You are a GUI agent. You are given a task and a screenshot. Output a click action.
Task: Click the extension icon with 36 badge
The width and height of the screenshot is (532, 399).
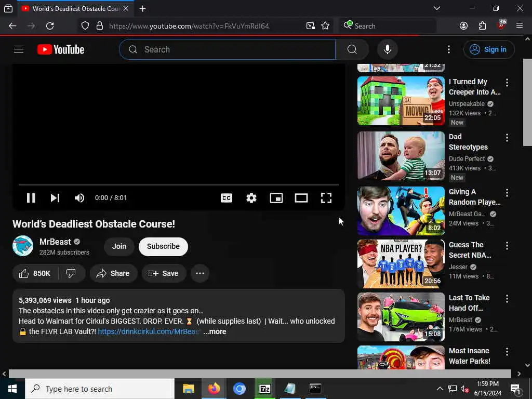coord(501,25)
